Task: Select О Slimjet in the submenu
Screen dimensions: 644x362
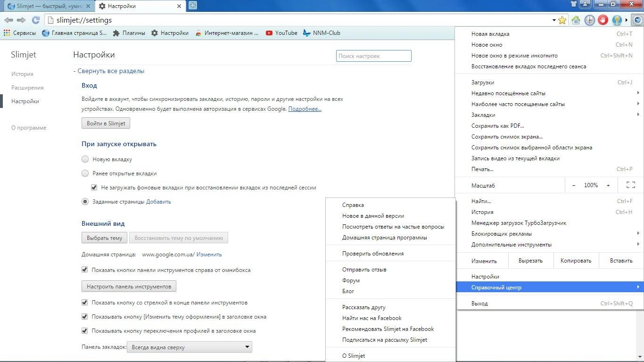Action: click(391, 356)
